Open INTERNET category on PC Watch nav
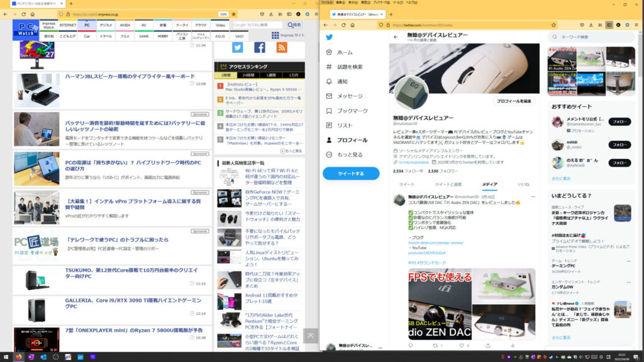This screenshot has width=644, height=362. 68,25
